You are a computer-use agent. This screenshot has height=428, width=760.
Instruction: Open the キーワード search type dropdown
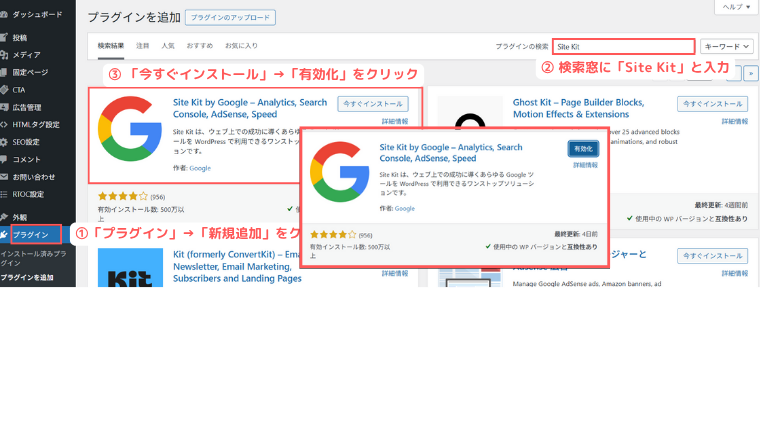726,47
